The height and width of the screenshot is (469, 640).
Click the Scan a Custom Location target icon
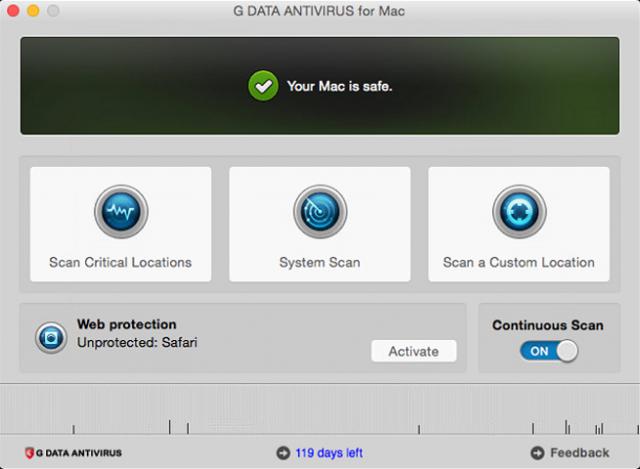click(x=519, y=211)
